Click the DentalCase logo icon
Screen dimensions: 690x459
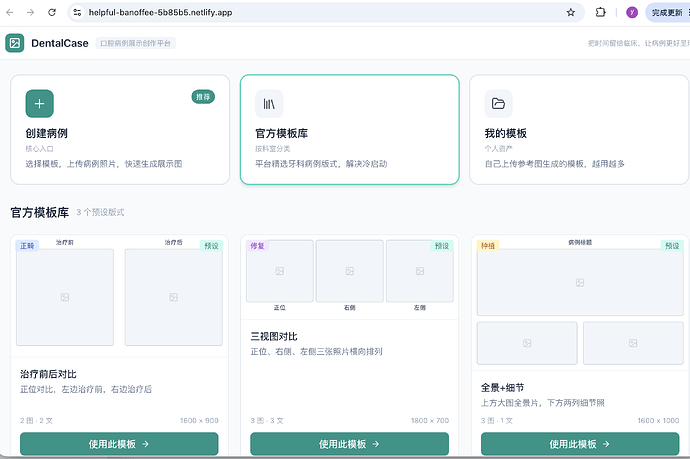point(15,43)
